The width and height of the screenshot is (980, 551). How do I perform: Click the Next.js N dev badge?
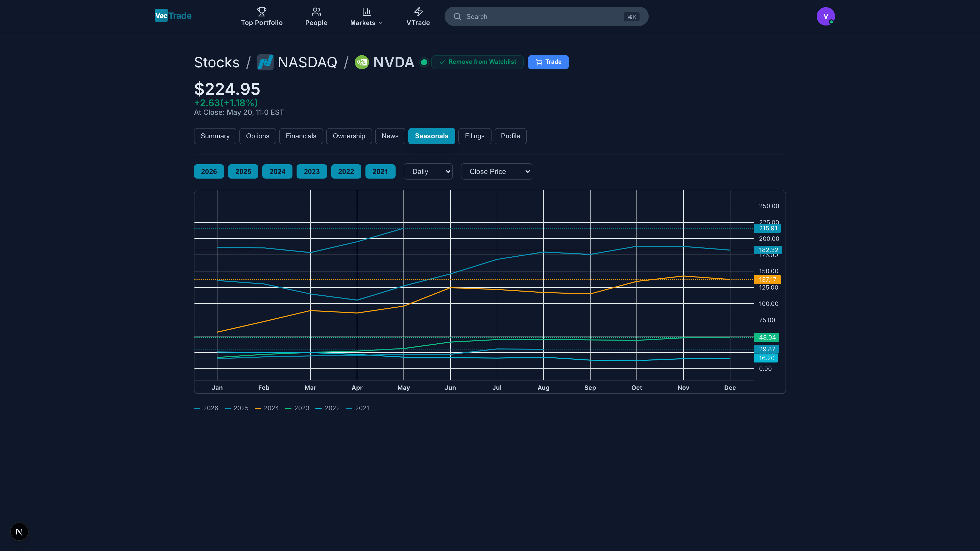click(19, 532)
